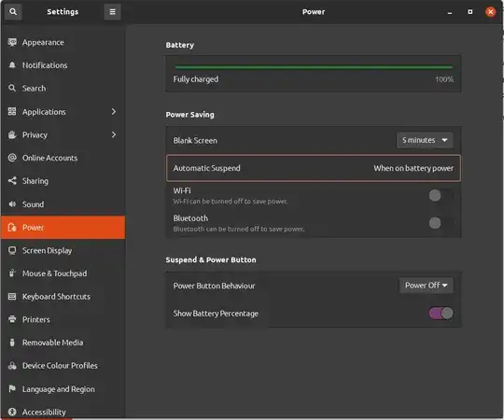Click the Printers icon in sidebar
The width and height of the screenshot is (504, 420).
click(12, 319)
